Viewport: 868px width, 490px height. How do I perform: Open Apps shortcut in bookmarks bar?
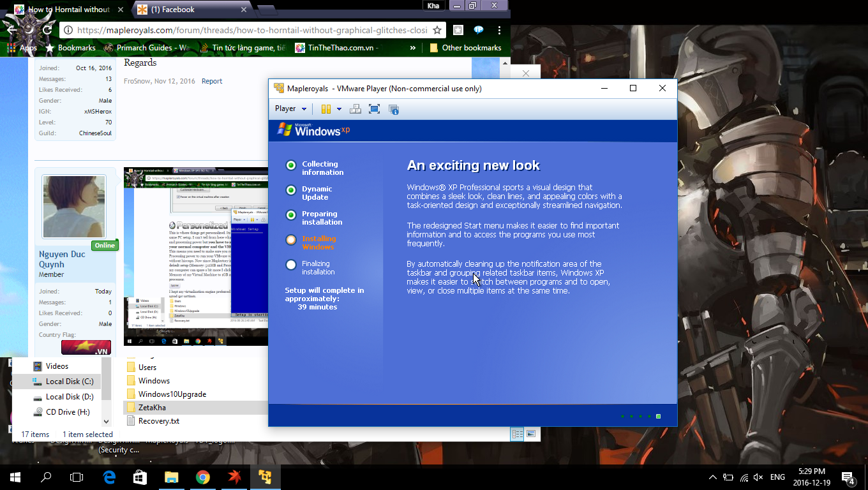pos(22,48)
